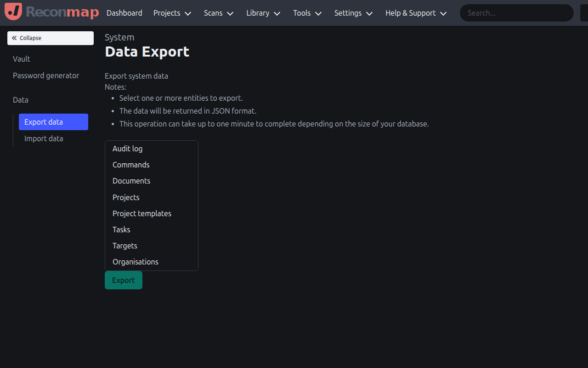Select Targets in the export list
The height and width of the screenshot is (368, 588).
124,246
